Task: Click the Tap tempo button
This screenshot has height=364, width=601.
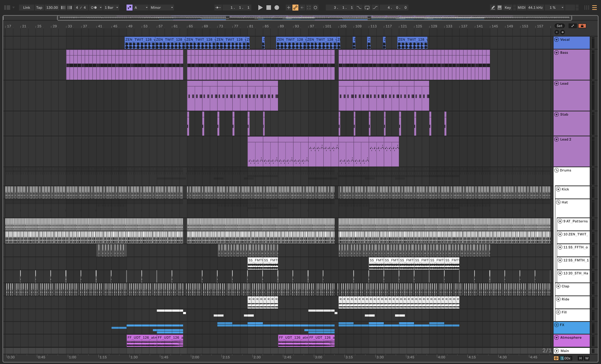Action: pyautogui.click(x=39, y=8)
